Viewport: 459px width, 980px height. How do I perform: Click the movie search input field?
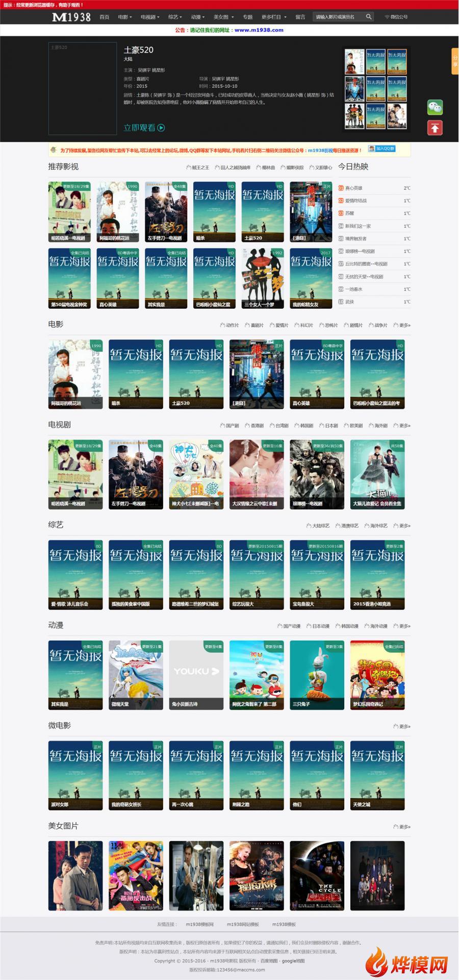point(339,17)
